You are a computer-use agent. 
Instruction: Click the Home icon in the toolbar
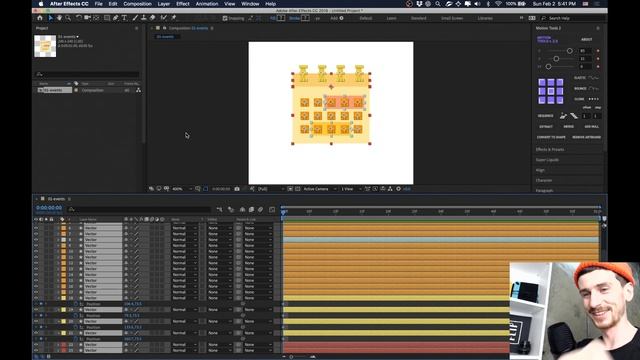pyautogui.click(x=40, y=18)
